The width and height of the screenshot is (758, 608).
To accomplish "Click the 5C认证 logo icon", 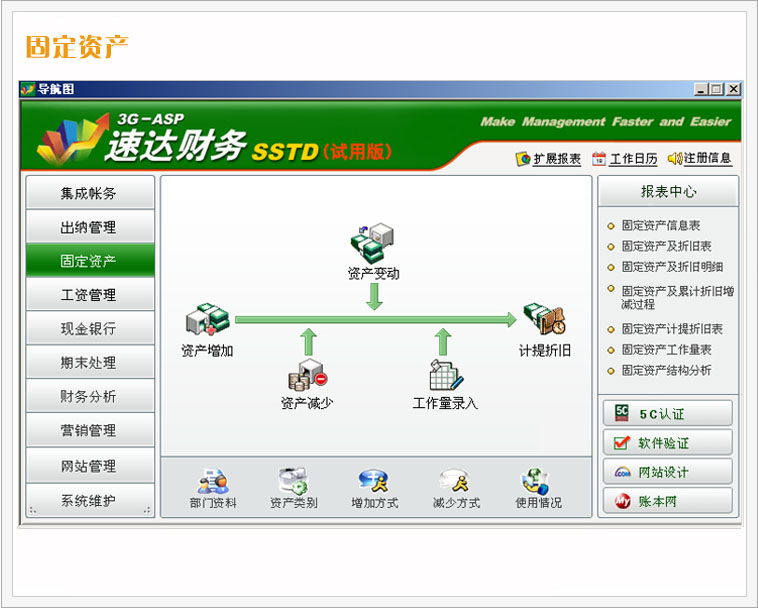I will coord(622,413).
